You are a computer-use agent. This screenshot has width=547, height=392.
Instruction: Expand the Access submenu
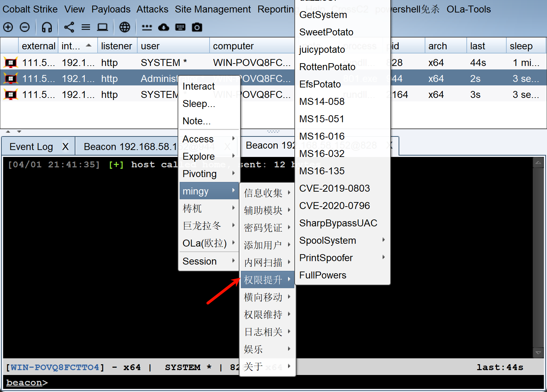point(209,139)
